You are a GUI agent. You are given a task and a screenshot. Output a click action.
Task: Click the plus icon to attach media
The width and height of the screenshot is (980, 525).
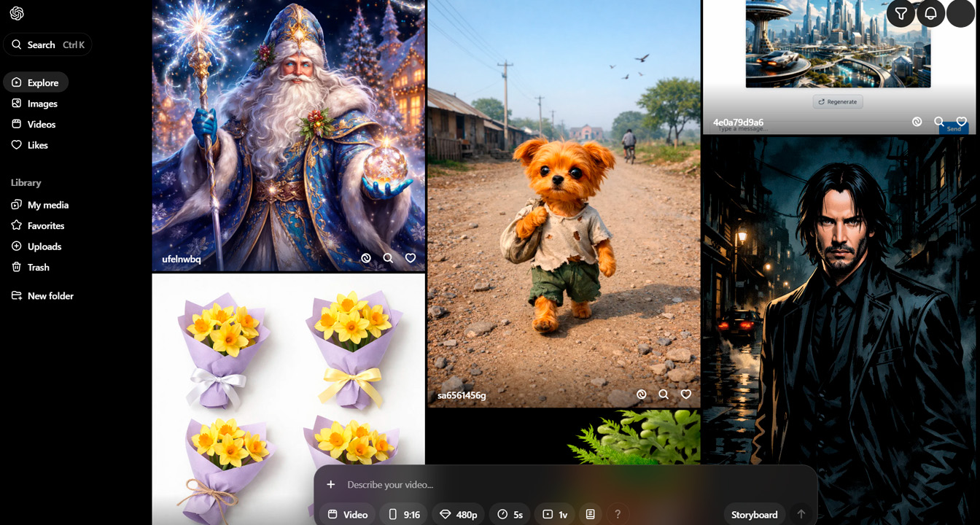pyautogui.click(x=330, y=485)
